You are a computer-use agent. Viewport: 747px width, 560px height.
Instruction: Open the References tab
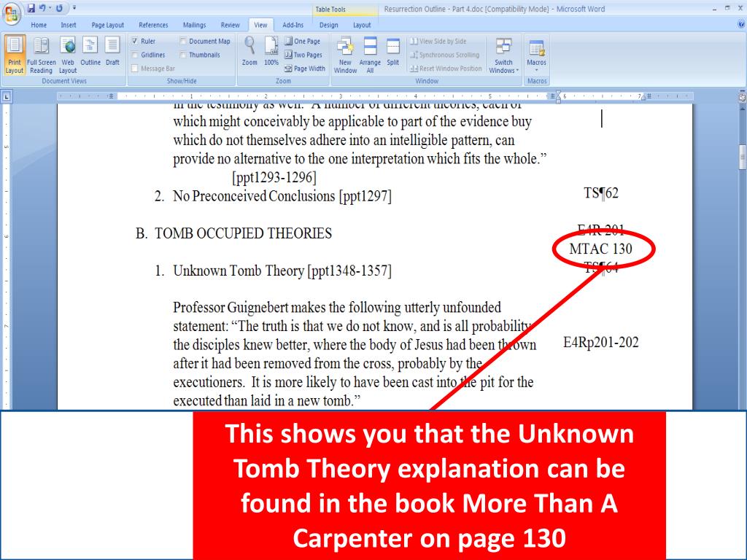(x=153, y=25)
